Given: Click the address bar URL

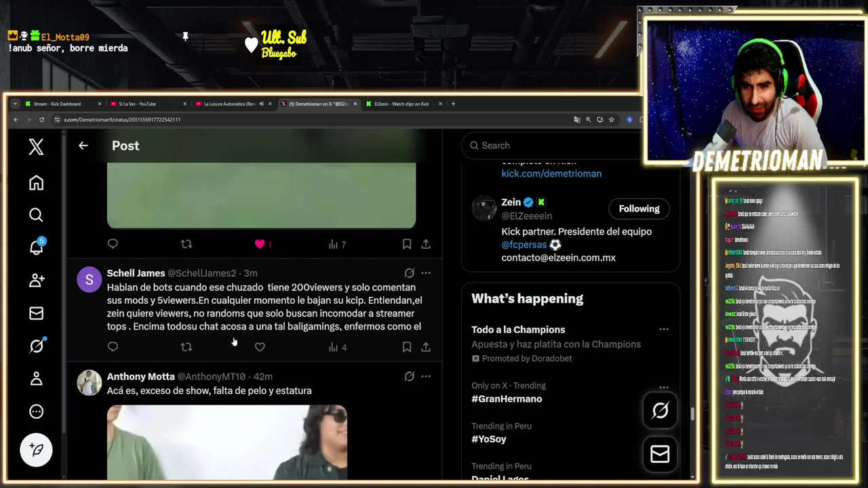Looking at the screenshot, I should pos(122,120).
